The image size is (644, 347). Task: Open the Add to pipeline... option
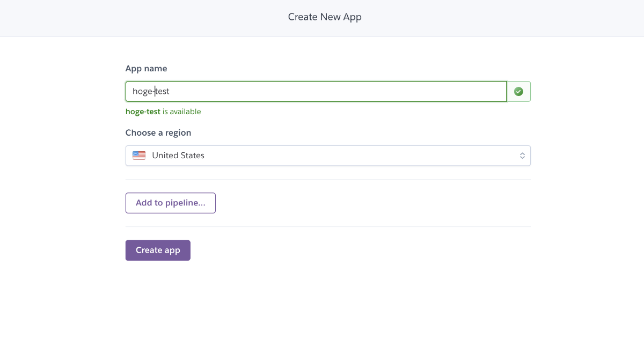[x=170, y=203]
